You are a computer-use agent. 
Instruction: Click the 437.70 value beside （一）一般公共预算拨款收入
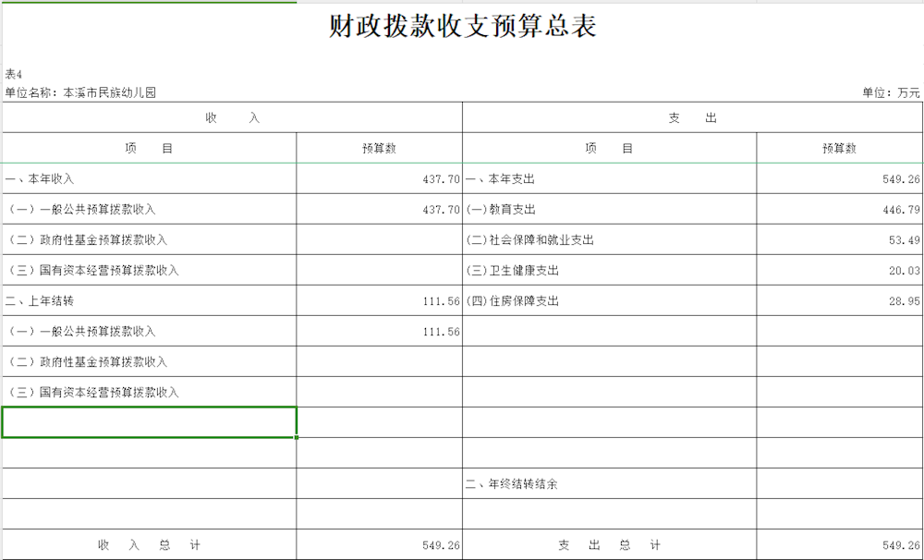tap(379, 209)
